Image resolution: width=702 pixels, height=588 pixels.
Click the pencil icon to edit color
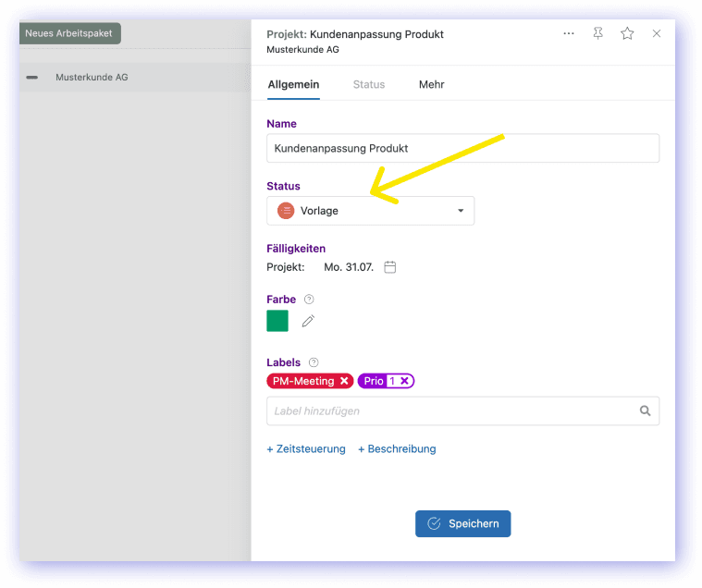coord(308,321)
